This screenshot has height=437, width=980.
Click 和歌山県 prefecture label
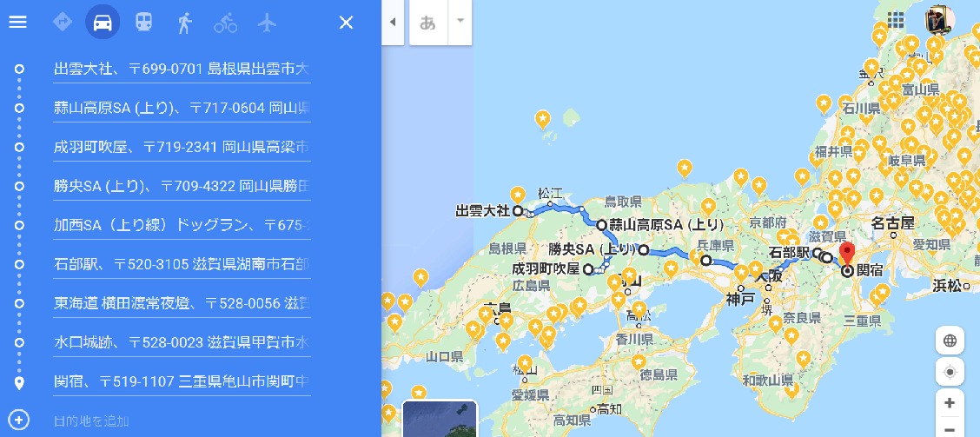[x=768, y=380]
